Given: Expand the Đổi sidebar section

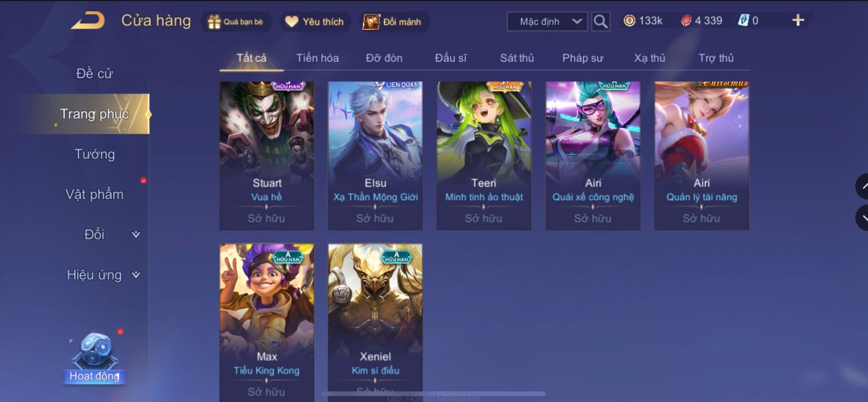Looking at the screenshot, I should point(136,234).
